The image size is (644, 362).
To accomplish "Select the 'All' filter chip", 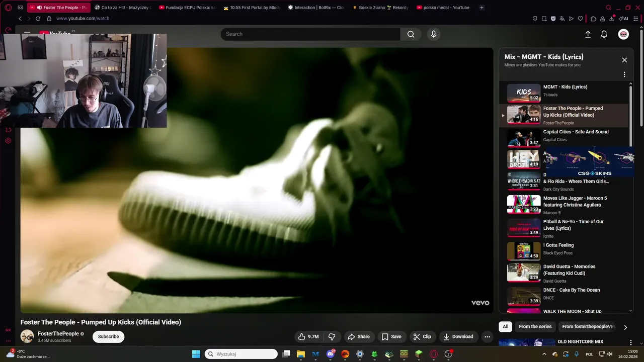I will [505, 327].
